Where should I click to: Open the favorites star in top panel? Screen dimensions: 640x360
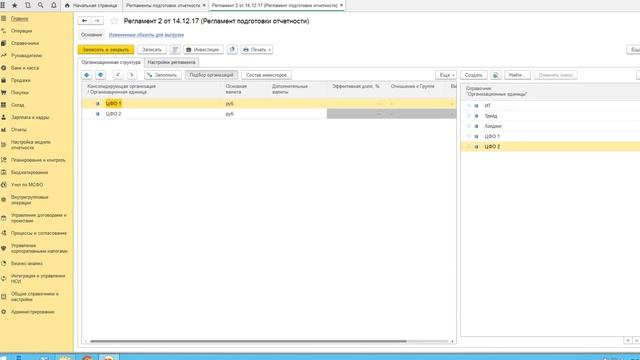pyautogui.click(x=15, y=5)
